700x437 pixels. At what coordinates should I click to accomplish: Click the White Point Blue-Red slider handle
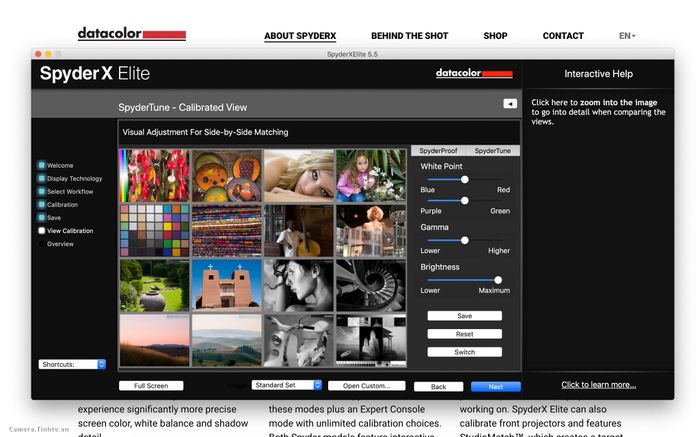[x=465, y=179]
